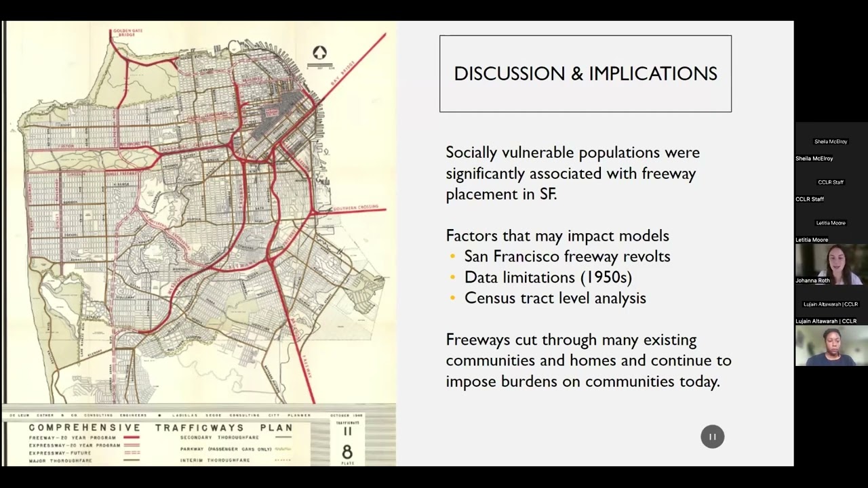The width and height of the screenshot is (868, 488).
Task: Click the Letitia Moore participant tile
Action: (x=831, y=224)
